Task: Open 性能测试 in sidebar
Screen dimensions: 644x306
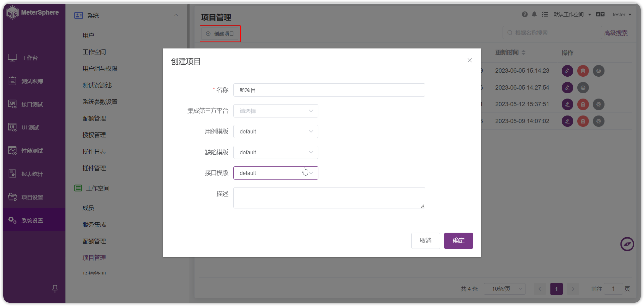Action: (34, 151)
